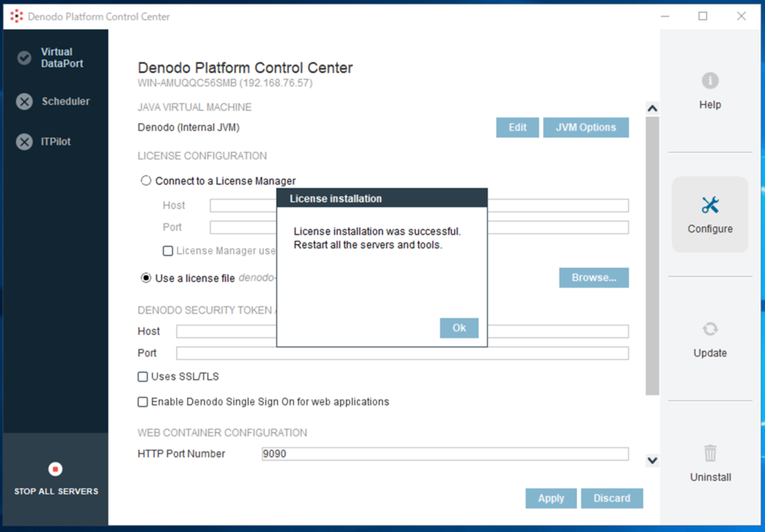Click the Update refresh icon
The width and height of the screenshot is (765, 532).
click(x=710, y=329)
